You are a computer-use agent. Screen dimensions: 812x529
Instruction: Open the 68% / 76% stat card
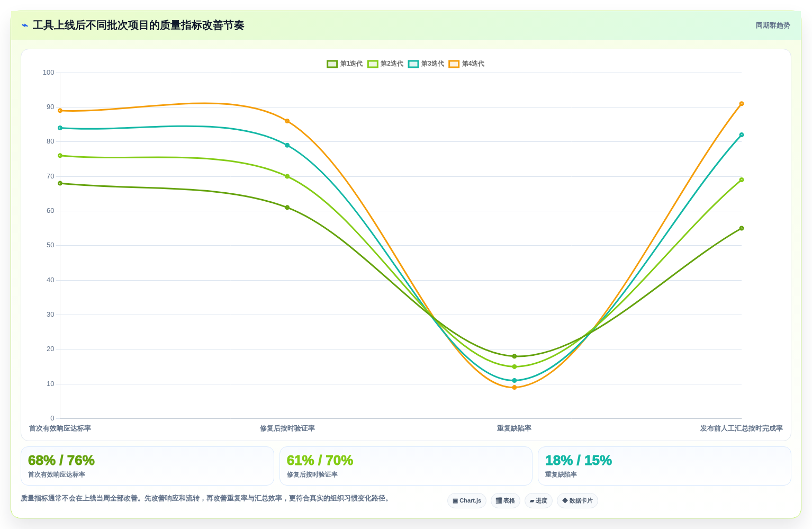(x=147, y=466)
